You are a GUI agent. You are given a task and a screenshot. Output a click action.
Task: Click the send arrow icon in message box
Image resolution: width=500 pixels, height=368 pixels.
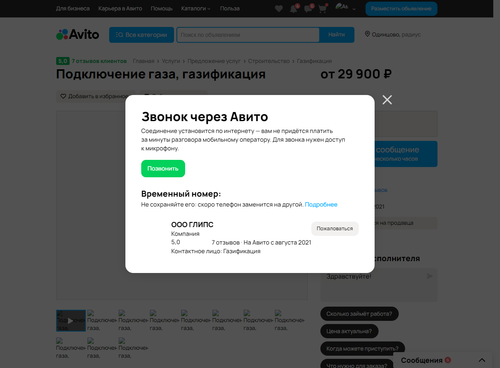click(429, 276)
